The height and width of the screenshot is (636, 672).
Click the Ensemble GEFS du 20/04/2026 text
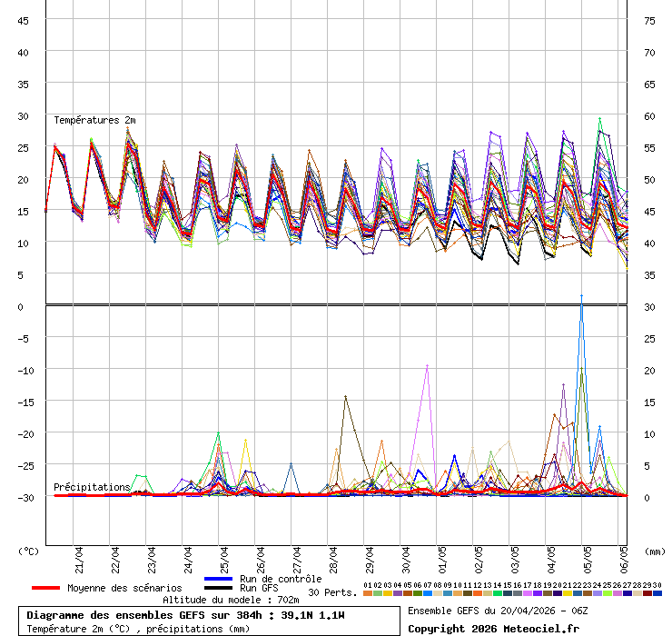(495, 611)
